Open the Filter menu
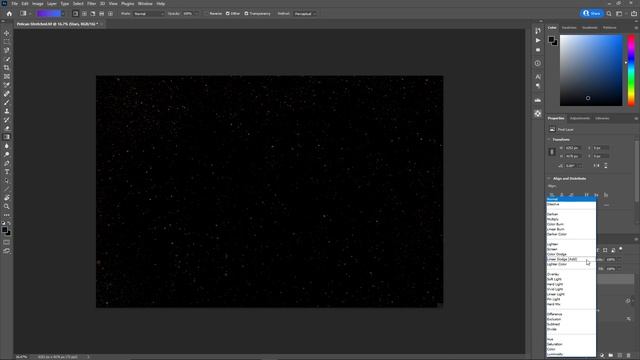The width and height of the screenshot is (640, 360). (91, 4)
